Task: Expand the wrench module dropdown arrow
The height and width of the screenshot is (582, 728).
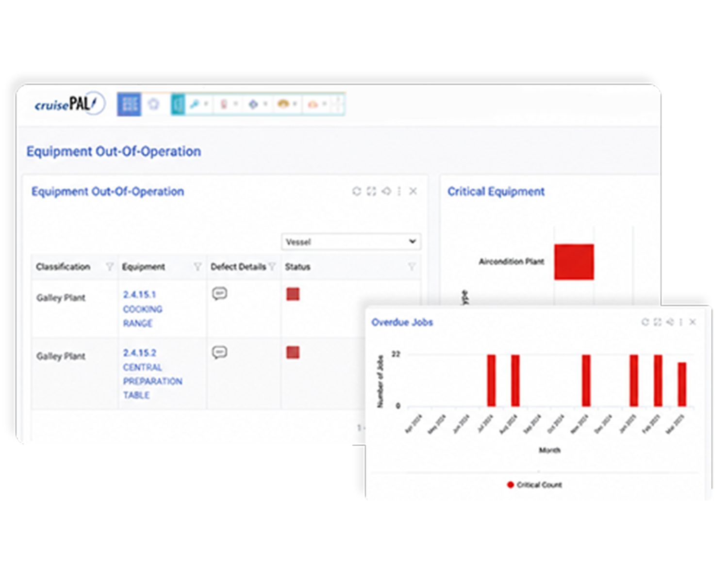Action: click(x=206, y=104)
